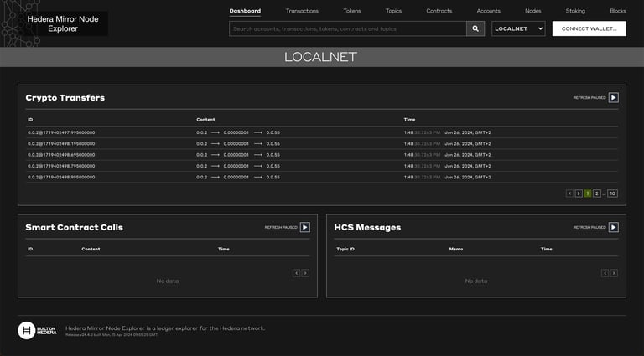
Task: Open the Nodes tab
Action: click(532, 11)
